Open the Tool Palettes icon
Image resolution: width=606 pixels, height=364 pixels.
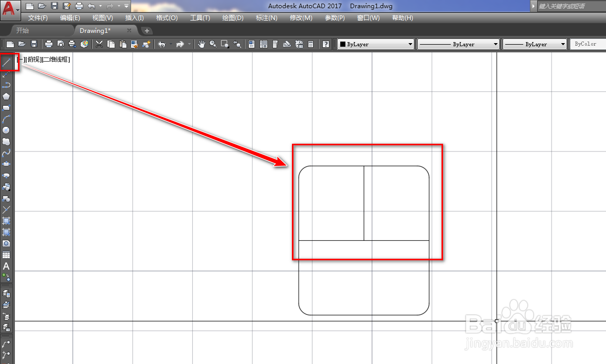(275, 44)
